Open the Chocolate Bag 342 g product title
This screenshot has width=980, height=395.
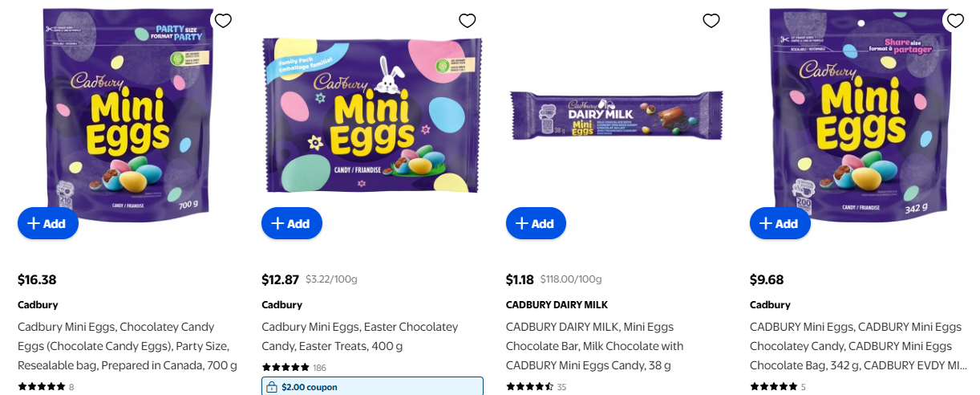pyautogui.click(x=855, y=346)
